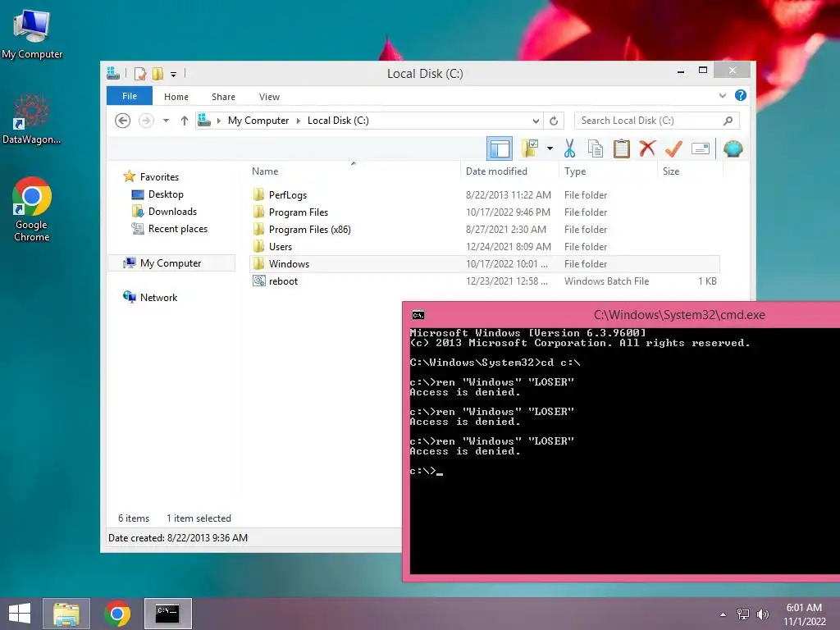Expand the ribbon with chevron arrow
Image resolution: width=840 pixels, height=630 pixels.
tap(723, 95)
